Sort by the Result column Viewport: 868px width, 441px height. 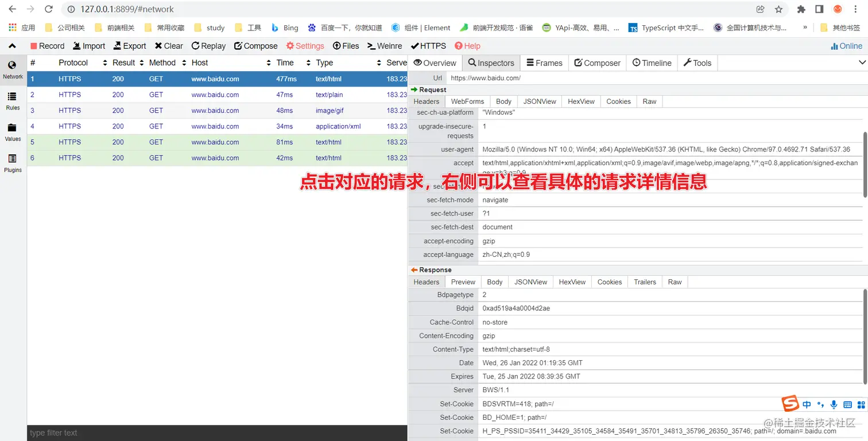click(x=127, y=63)
